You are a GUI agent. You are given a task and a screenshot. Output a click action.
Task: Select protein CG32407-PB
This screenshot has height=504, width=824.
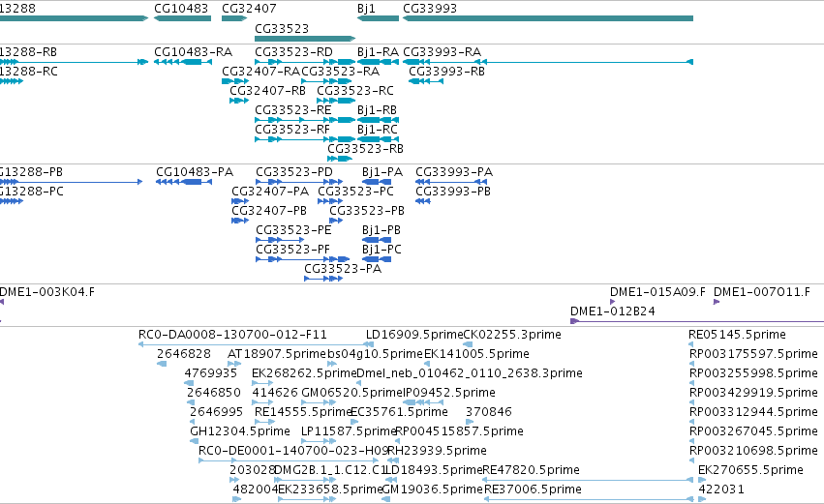pyautogui.click(x=240, y=221)
